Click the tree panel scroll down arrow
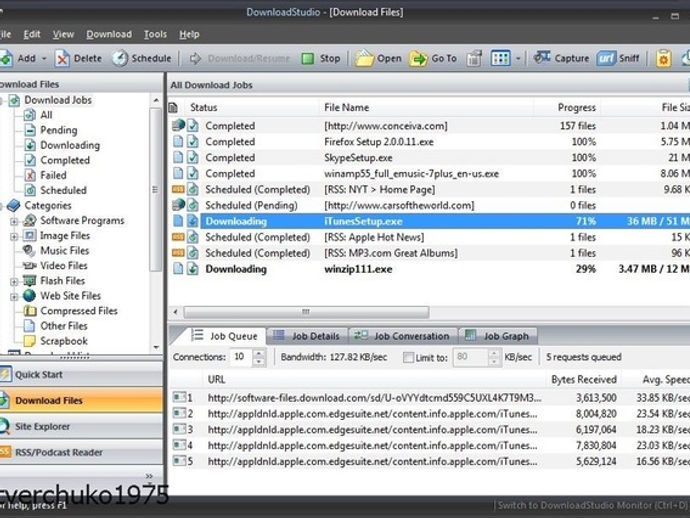This screenshot has width=690, height=518. [156, 348]
